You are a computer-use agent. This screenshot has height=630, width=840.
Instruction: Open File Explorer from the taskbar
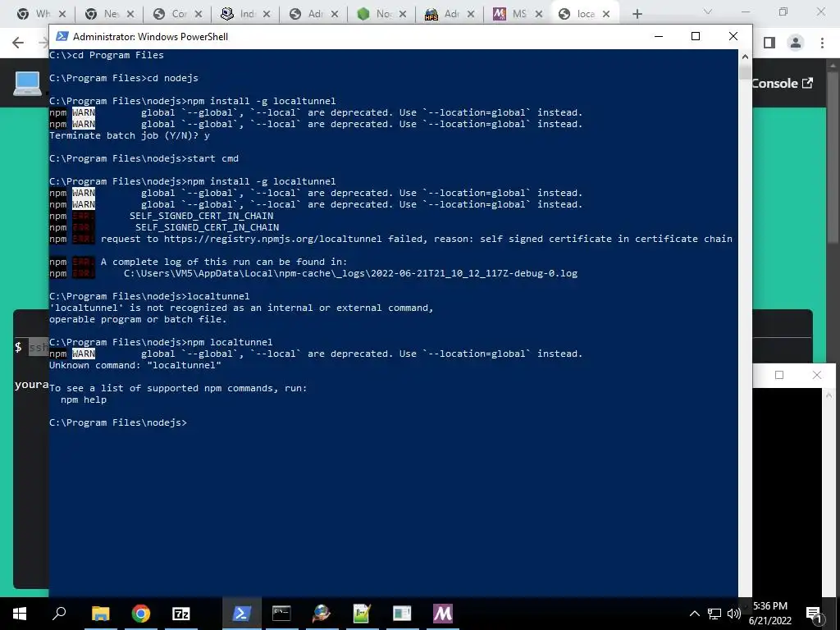coord(100,614)
